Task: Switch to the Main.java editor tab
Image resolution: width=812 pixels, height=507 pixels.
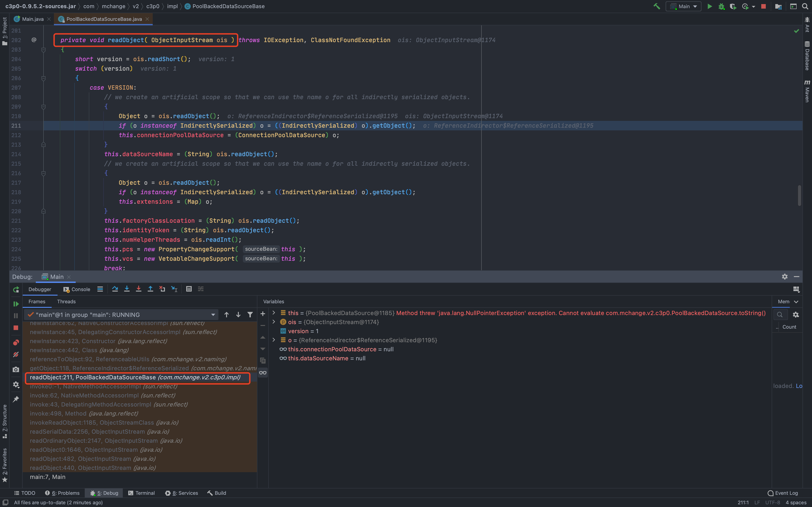Action: point(33,19)
